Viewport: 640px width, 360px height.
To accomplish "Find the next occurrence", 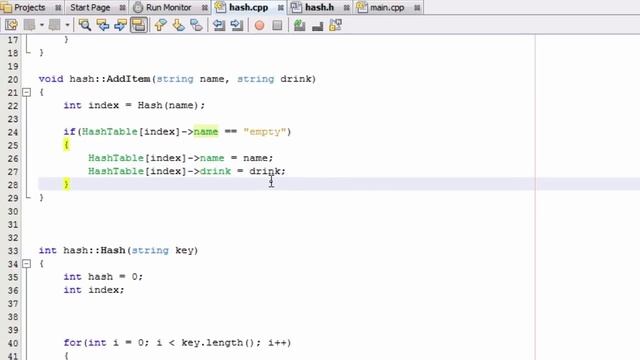I will click(x=120, y=25).
